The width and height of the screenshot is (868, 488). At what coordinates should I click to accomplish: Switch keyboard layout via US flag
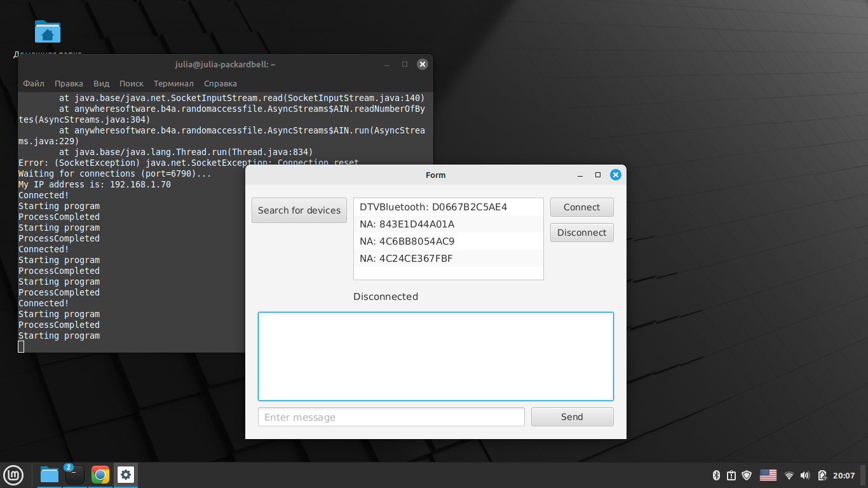click(768, 475)
